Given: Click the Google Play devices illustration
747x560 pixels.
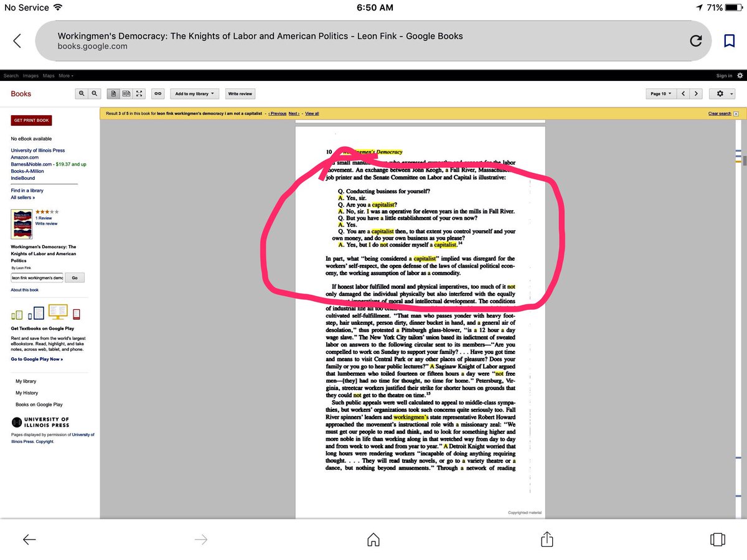Looking at the screenshot, I should tap(45, 312).
